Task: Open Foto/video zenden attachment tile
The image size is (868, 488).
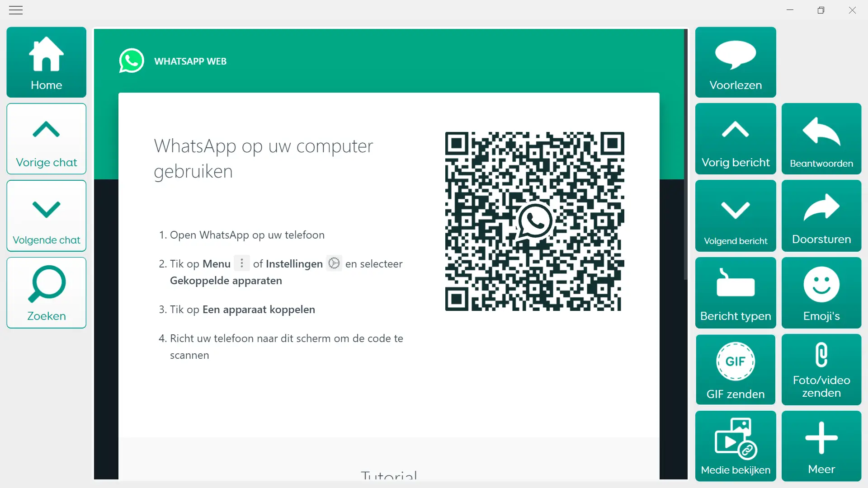Action: coord(821,370)
